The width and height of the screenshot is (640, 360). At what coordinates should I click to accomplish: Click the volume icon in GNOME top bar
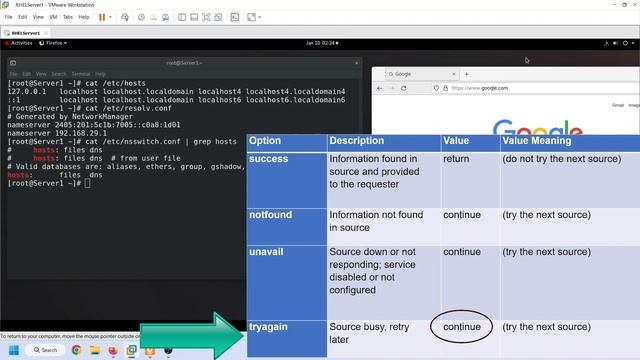(616, 43)
